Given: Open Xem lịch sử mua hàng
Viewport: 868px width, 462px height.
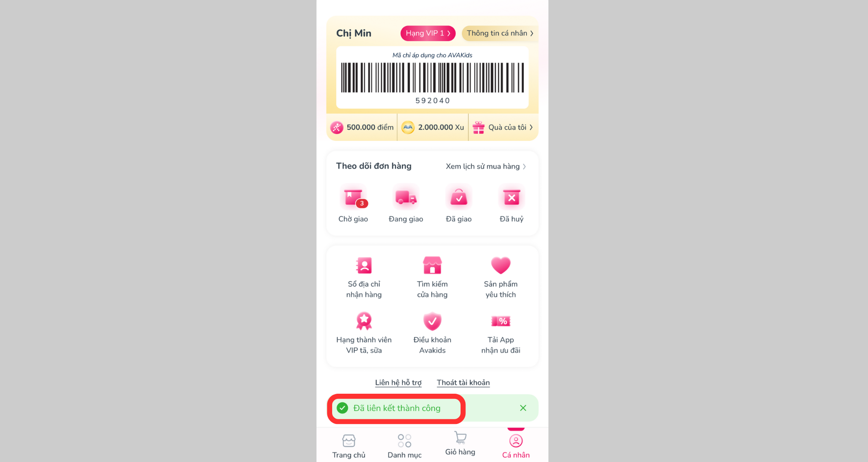Looking at the screenshot, I should (x=486, y=166).
